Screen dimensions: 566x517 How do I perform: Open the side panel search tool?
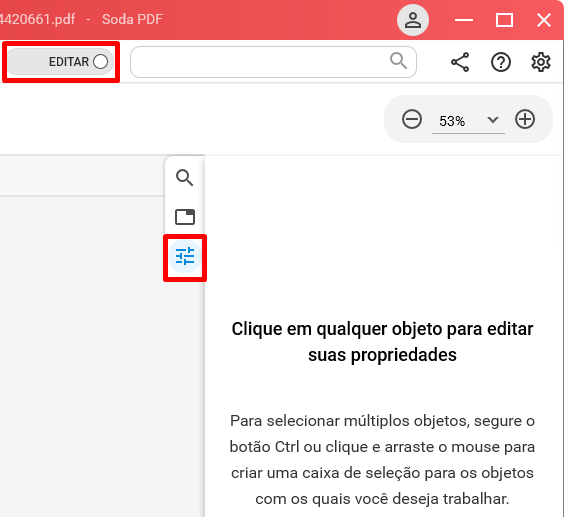tap(184, 178)
